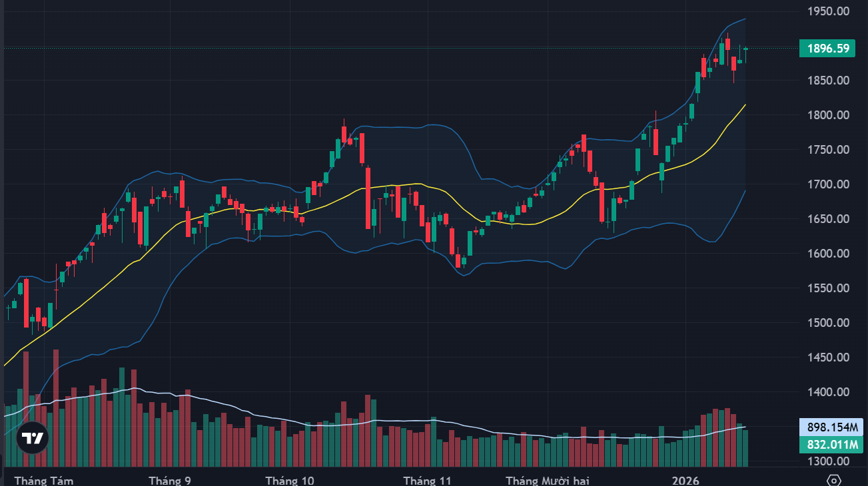Pick the Tháng 11 time axis label
868x486 pixels.
pyautogui.click(x=427, y=480)
